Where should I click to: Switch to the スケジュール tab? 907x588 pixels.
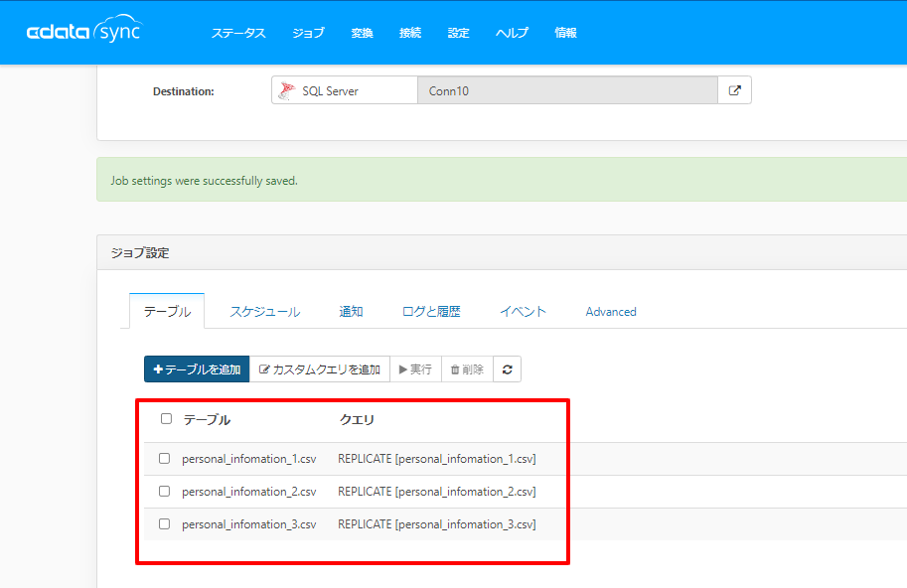[x=265, y=312]
